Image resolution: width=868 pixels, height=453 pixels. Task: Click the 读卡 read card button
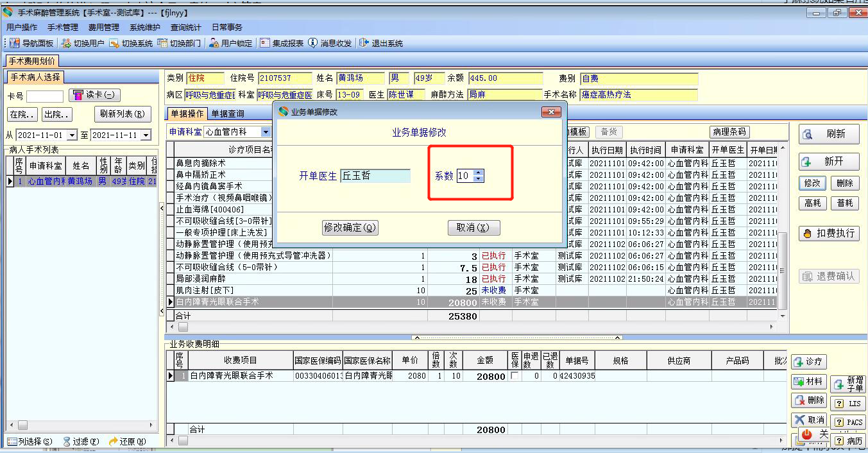point(94,95)
